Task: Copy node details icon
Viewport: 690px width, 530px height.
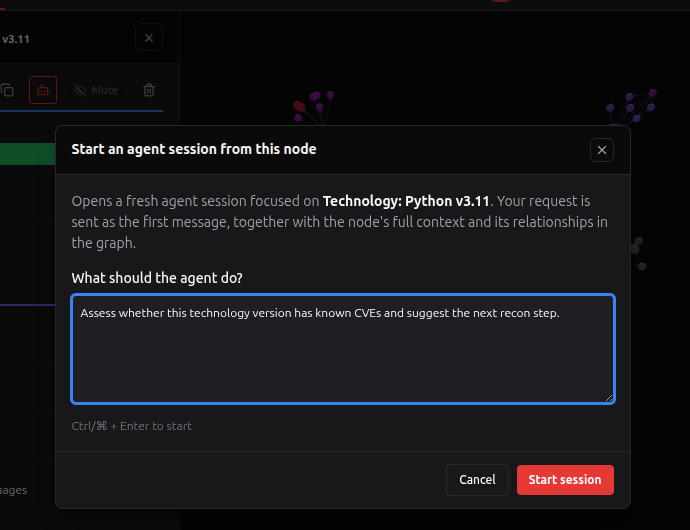Action: [7, 90]
